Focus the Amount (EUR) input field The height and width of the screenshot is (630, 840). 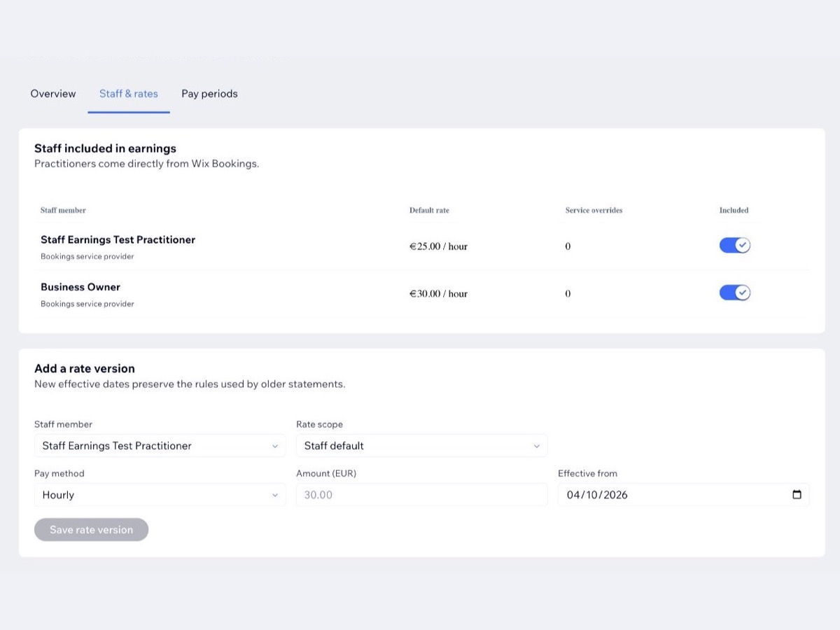point(421,495)
